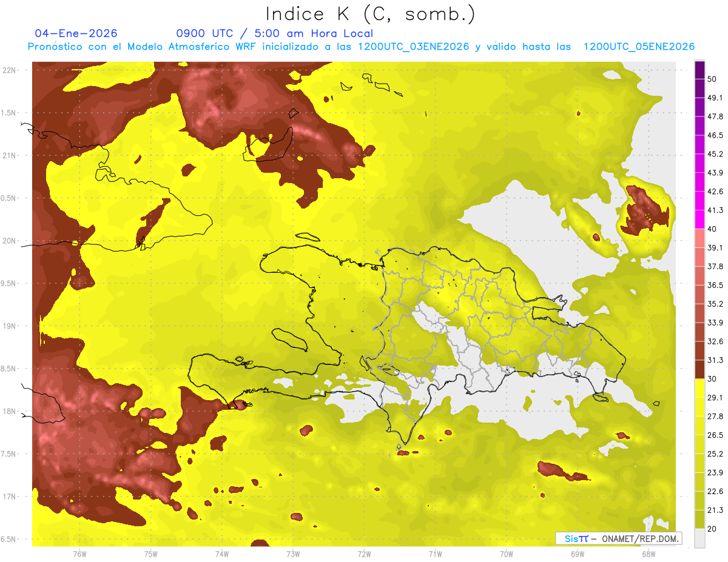
Task: Click the colorbar label '43.9'
Action: 715,173
